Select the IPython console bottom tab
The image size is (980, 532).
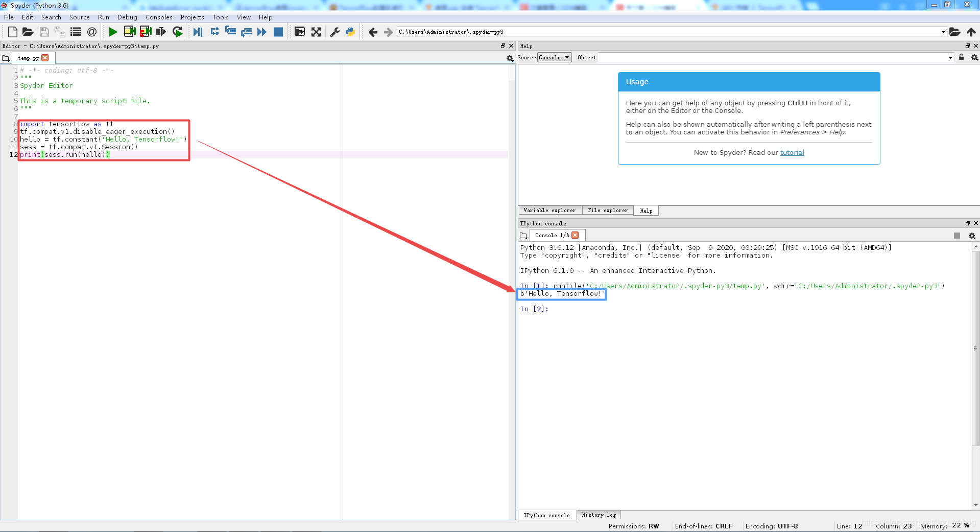coord(546,515)
